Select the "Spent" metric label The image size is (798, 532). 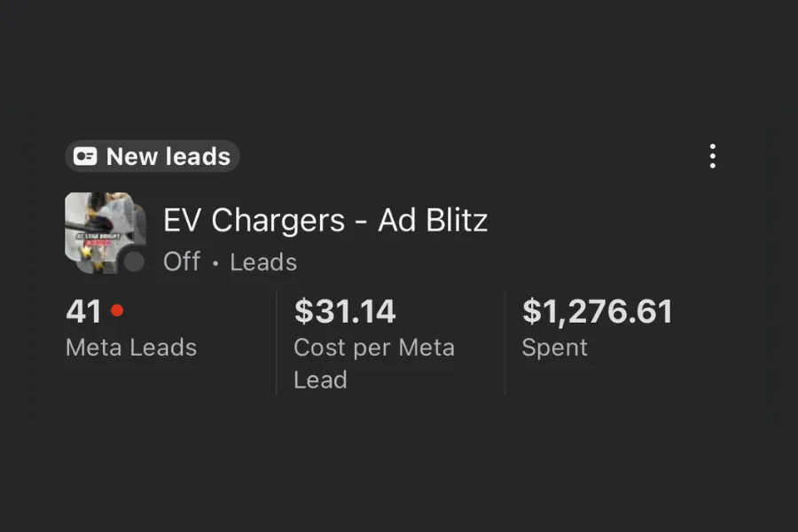point(554,347)
